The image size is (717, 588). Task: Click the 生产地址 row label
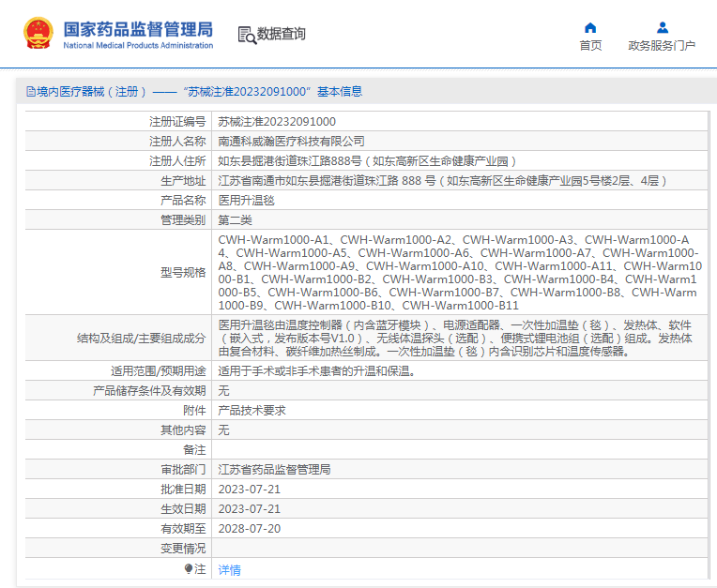pos(183,180)
